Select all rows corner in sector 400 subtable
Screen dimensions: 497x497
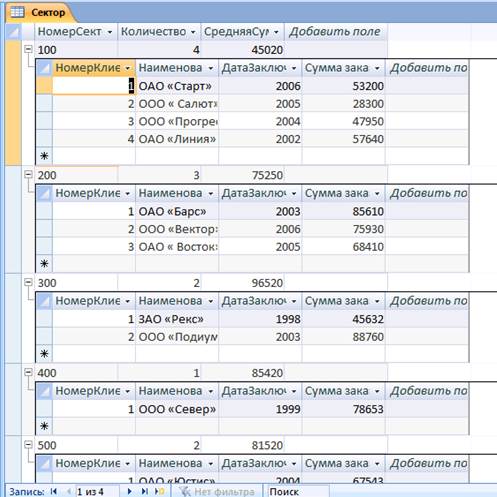click(44, 391)
